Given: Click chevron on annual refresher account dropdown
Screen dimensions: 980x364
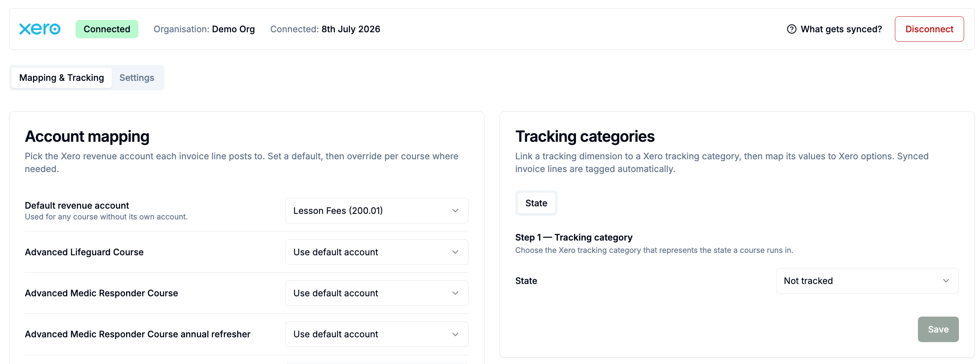Looking at the screenshot, I should tap(455, 334).
